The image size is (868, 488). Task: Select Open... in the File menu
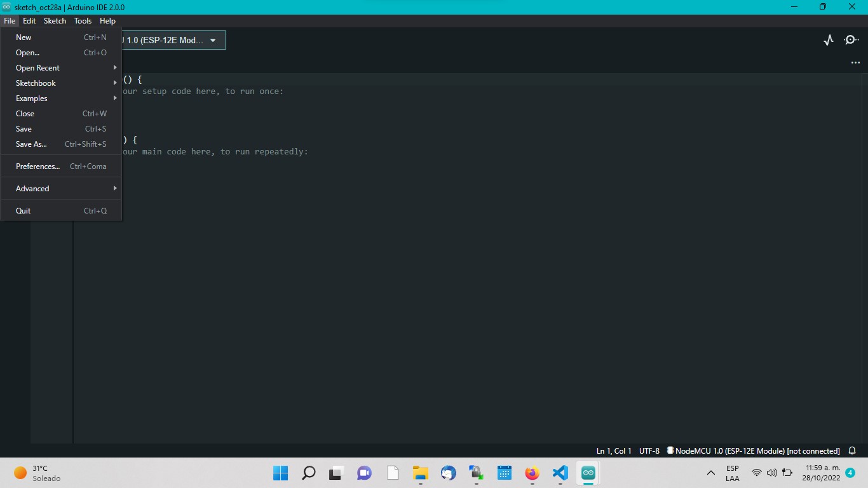(x=61, y=53)
